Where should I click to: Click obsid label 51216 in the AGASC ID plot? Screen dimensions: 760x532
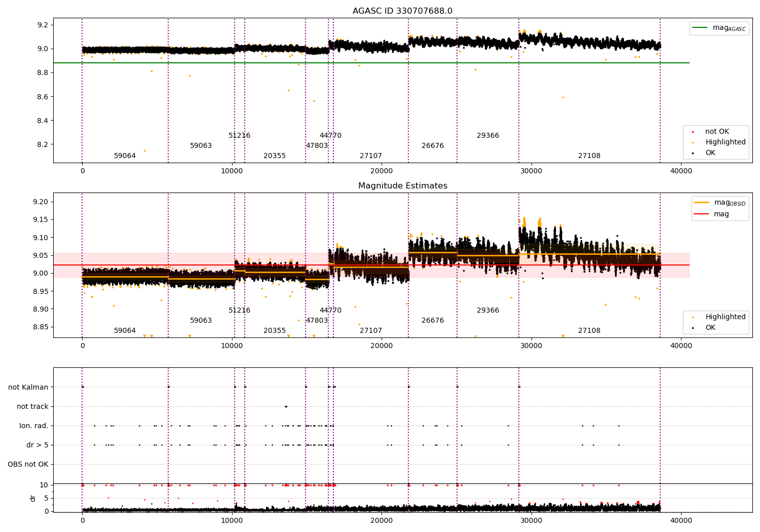(x=239, y=136)
